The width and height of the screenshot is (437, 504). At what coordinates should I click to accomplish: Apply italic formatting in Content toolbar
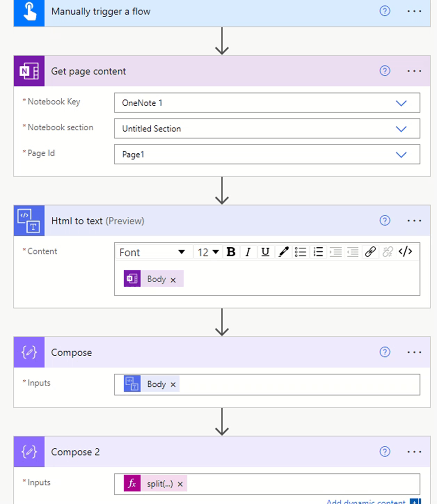coord(248,251)
